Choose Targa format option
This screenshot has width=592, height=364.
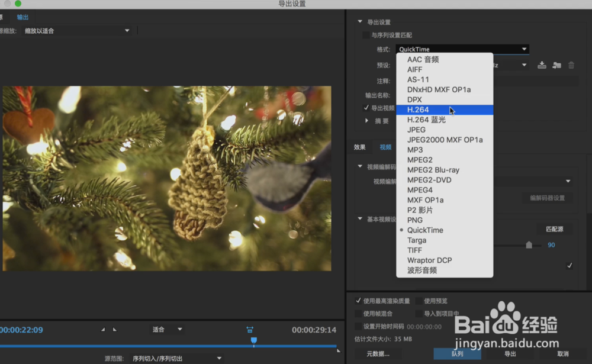(445, 240)
